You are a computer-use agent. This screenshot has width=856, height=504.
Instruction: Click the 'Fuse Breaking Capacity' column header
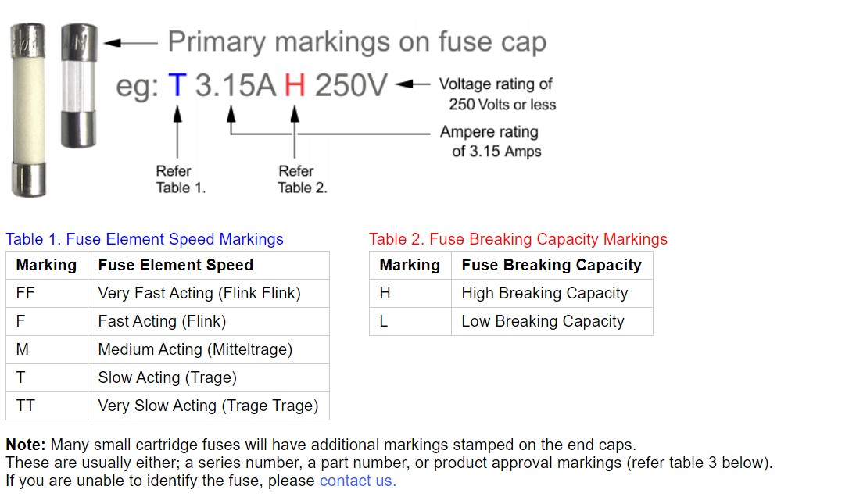[x=552, y=265]
